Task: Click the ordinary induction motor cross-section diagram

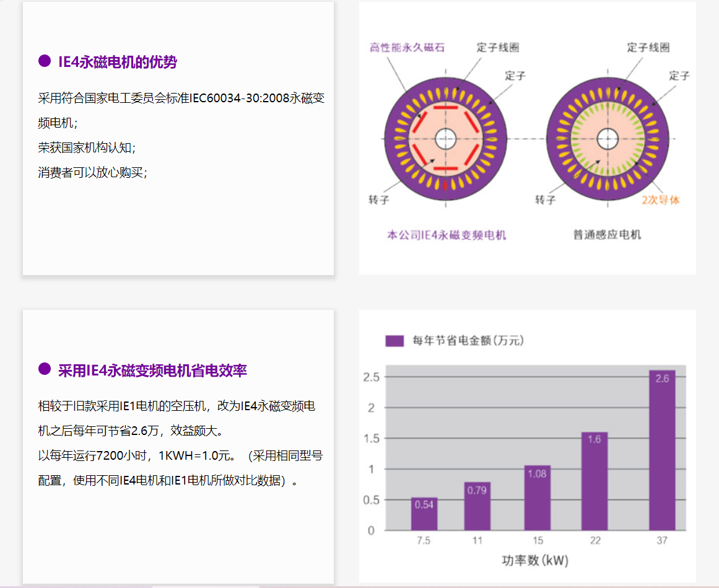Action: coord(608,138)
